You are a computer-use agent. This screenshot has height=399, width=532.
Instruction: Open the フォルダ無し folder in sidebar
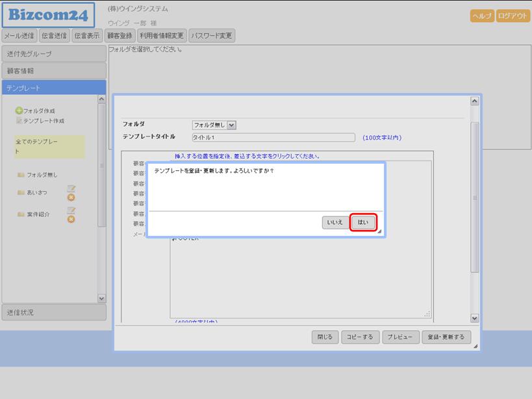click(42, 175)
